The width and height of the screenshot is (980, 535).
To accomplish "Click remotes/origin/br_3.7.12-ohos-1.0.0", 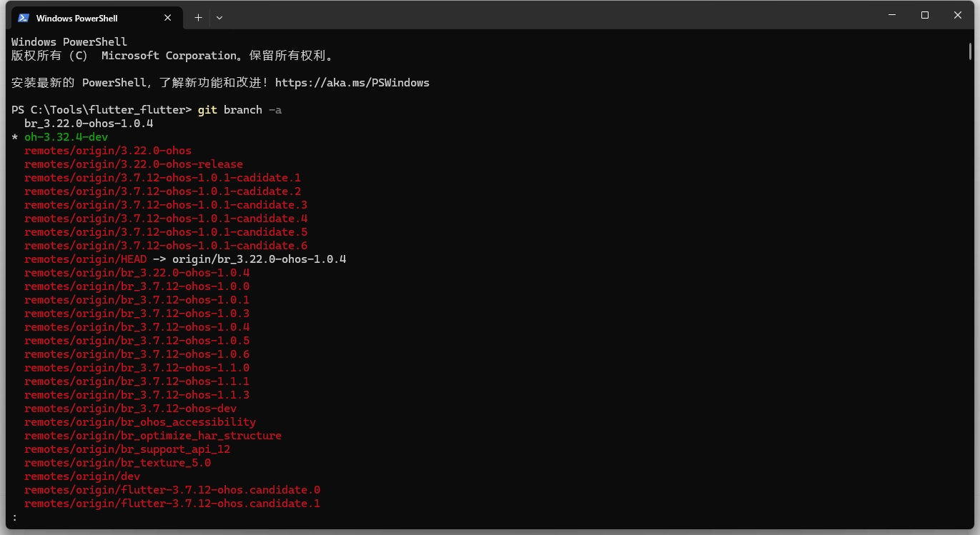I will click(137, 286).
